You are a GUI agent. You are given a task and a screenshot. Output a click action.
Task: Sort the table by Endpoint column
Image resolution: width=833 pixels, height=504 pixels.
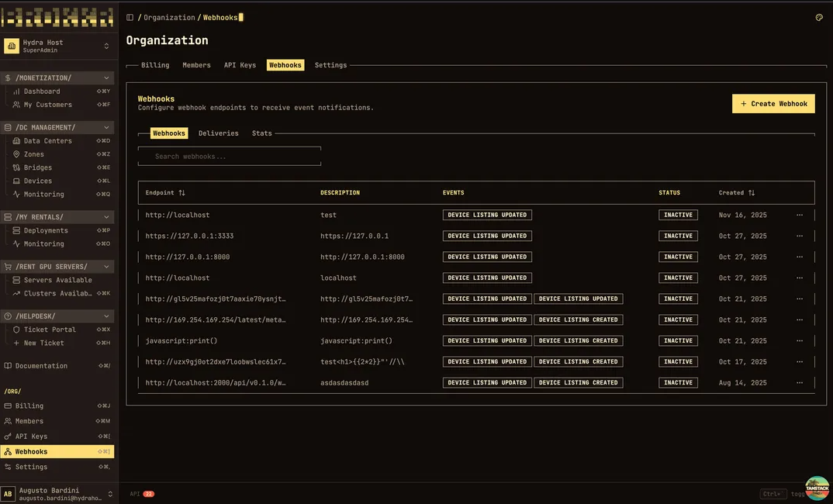click(x=165, y=193)
